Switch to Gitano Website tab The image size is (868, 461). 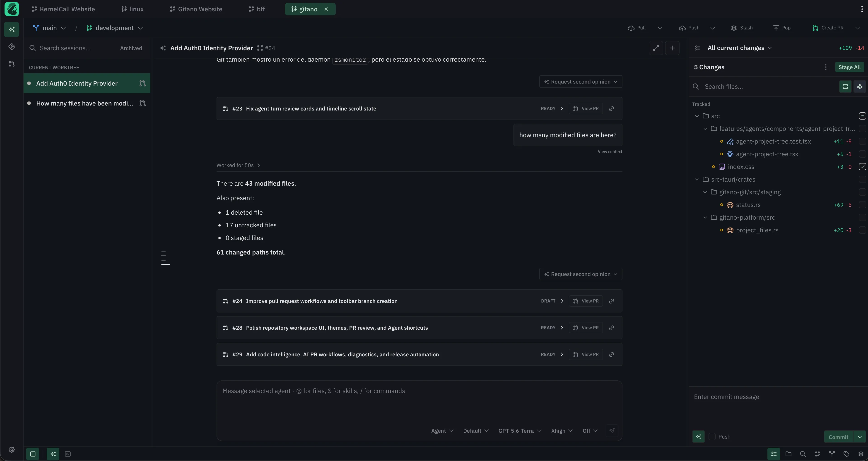tap(196, 9)
